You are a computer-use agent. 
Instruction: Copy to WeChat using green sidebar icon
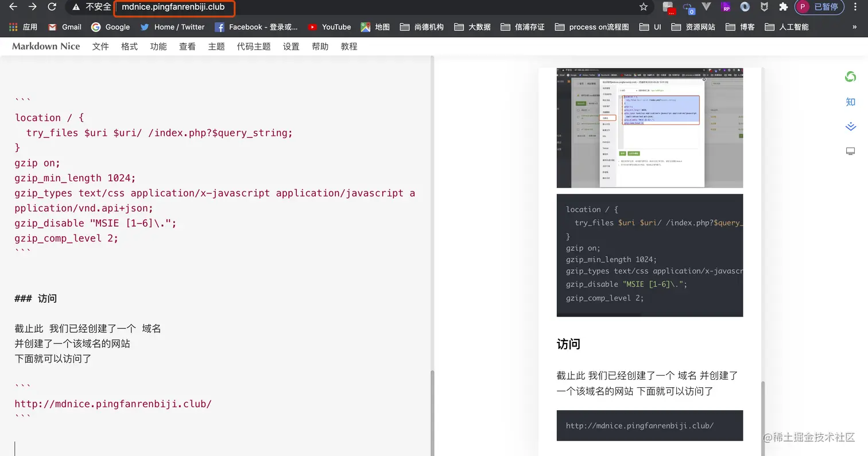click(x=850, y=77)
